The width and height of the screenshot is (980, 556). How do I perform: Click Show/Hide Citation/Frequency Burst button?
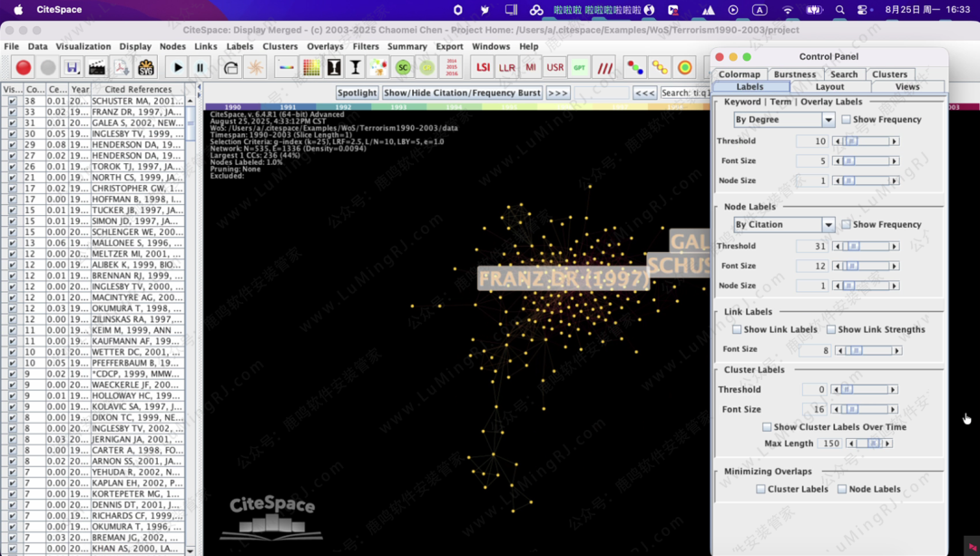coord(462,93)
